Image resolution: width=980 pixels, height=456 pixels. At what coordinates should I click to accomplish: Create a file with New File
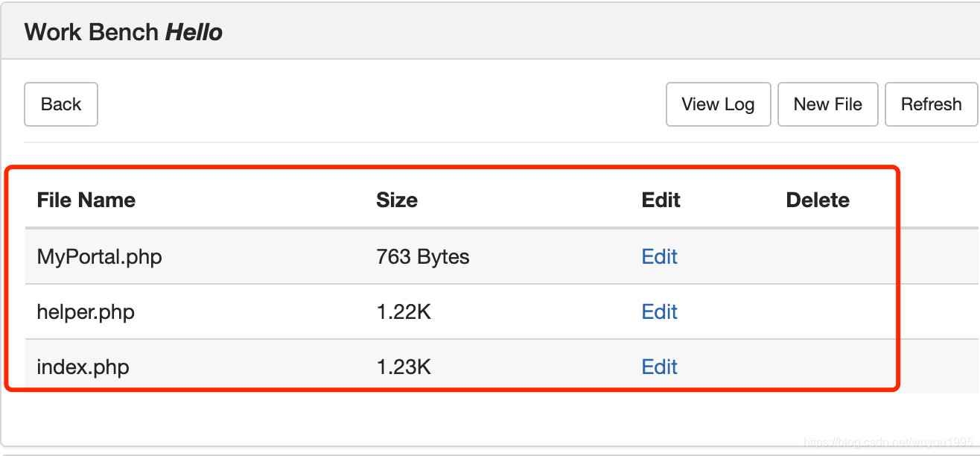[x=827, y=104]
